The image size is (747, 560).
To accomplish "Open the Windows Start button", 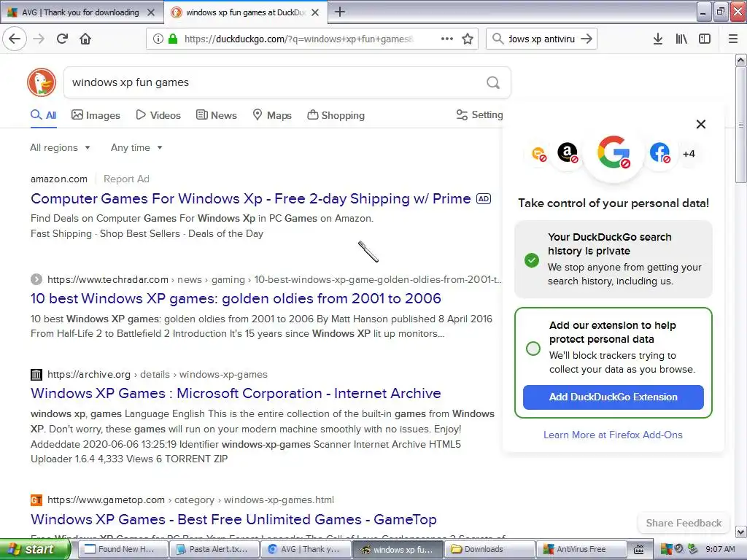I will pyautogui.click(x=35, y=549).
